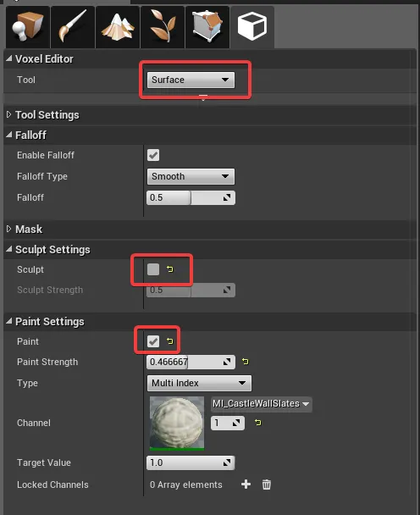Toggle the Enable Falloff checkbox
Image resolution: width=420 pixels, height=515 pixels.
coord(153,155)
